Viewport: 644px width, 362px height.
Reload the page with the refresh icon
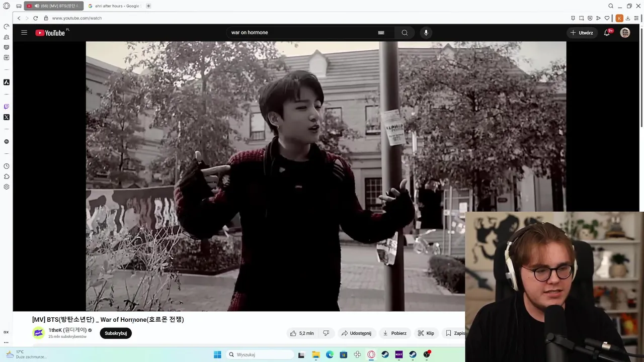coord(36,18)
